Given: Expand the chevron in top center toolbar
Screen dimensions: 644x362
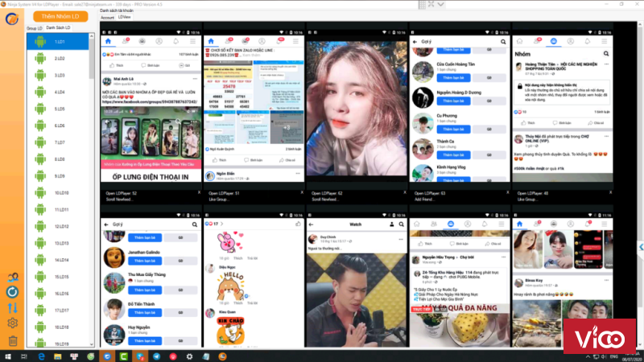Looking at the screenshot, I should 440,4.
